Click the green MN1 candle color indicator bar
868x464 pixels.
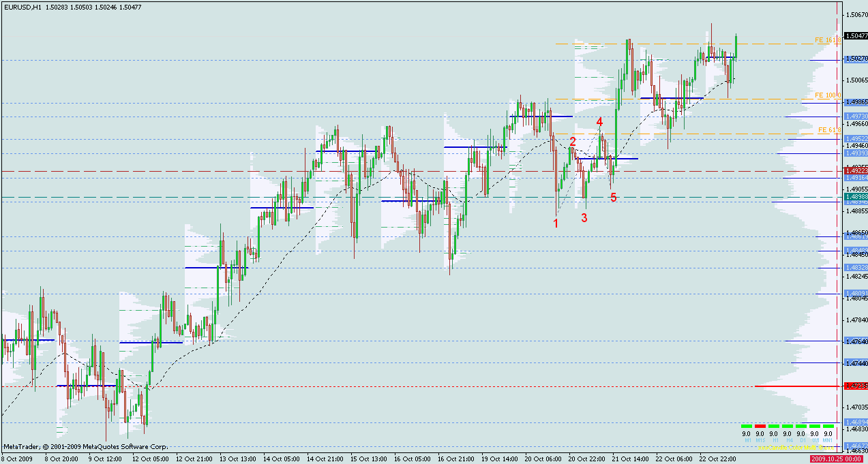(x=828, y=427)
